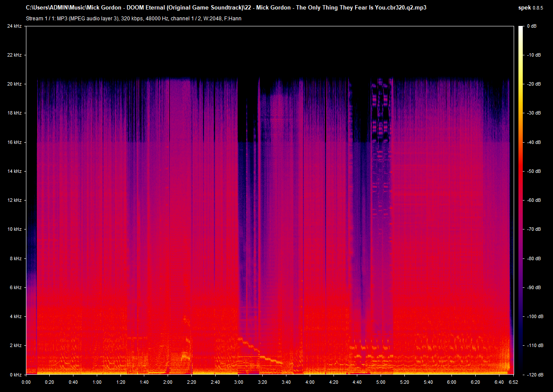Click the 5:00 time axis label
Image resolution: width=553 pixels, height=392 pixels.
(381, 382)
